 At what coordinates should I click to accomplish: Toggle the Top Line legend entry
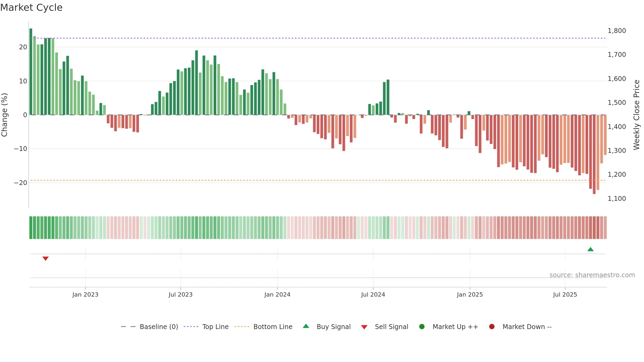206,327
